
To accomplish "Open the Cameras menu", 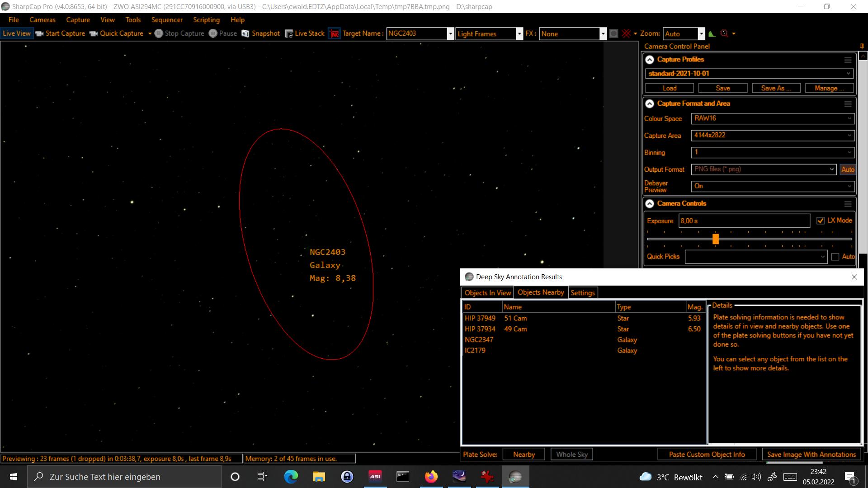I will (x=42, y=20).
